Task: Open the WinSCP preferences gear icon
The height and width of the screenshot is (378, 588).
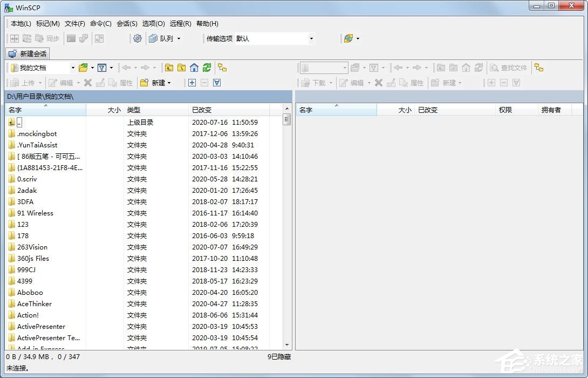Action: 137,38
